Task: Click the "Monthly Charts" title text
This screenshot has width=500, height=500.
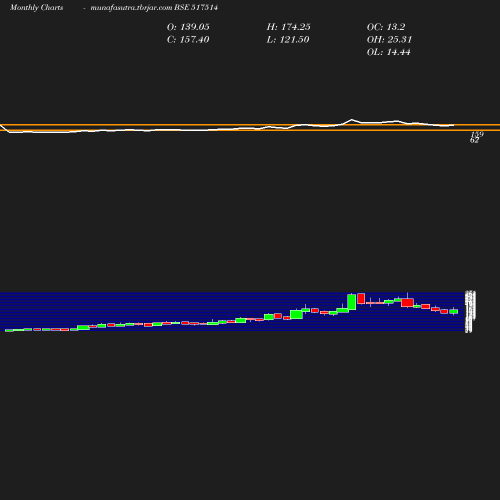Action: (37, 8)
